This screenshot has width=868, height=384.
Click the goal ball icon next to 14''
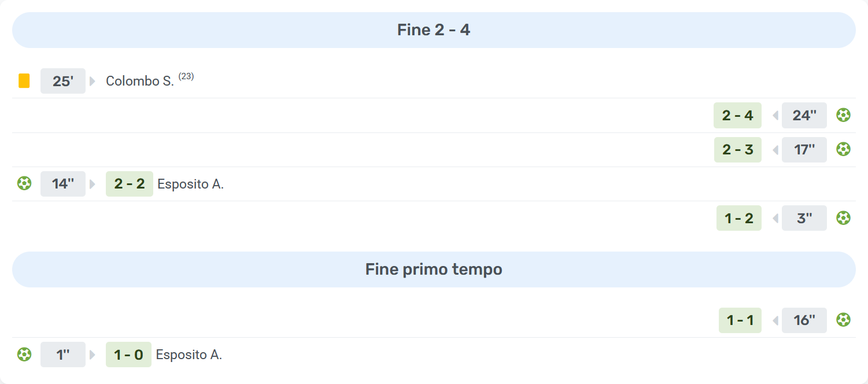pyautogui.click(x=24, y=184)
